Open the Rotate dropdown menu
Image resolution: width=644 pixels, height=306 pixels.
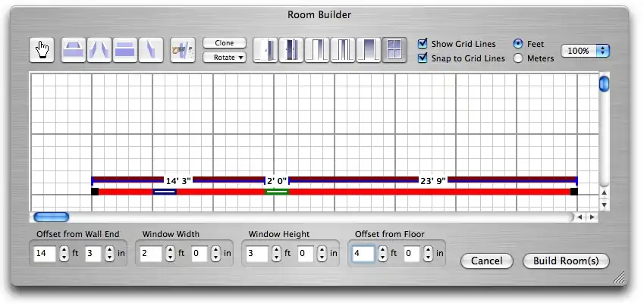(225, 58)
